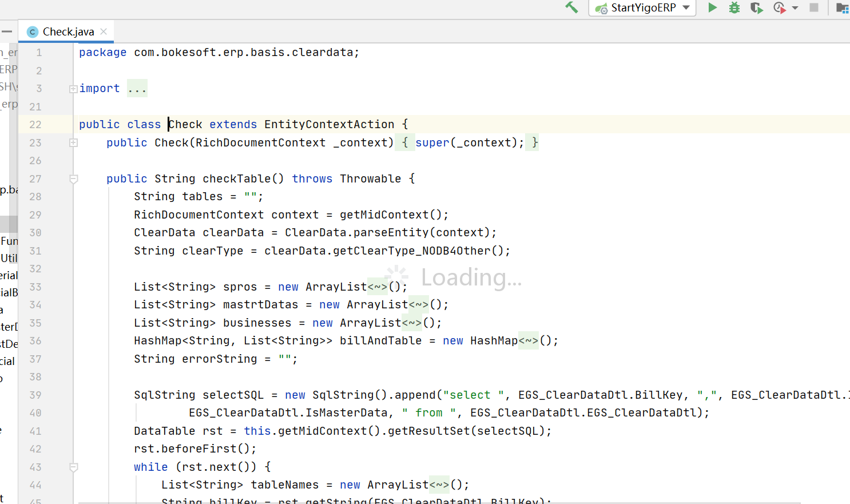The width and height of the screenshot is (850, 504).
Task: Expand the folded generics in spros ArrayList
Action: [x=378, y=287]
